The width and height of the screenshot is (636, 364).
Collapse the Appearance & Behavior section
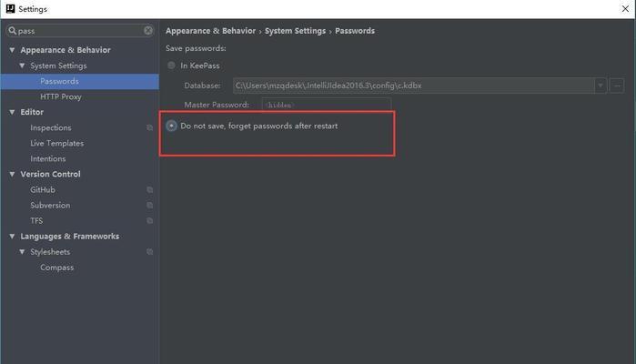(12, 50)
